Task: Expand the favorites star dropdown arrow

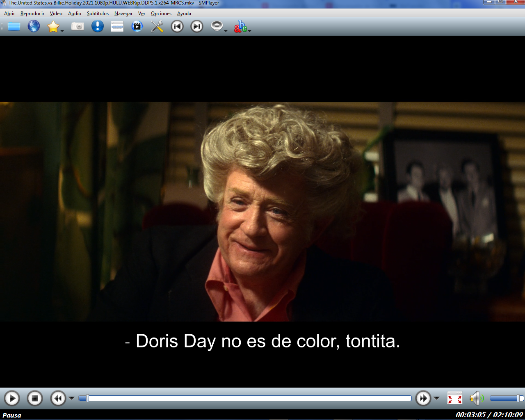Action: pyautogui.click(x=62, y=31)
